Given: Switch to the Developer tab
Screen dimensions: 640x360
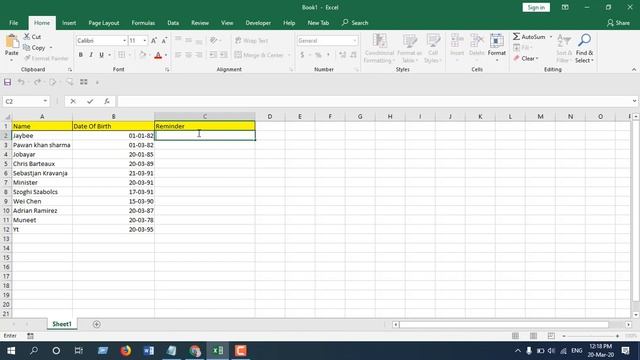Looking at the screenshot, I should (x=258, y=23).
